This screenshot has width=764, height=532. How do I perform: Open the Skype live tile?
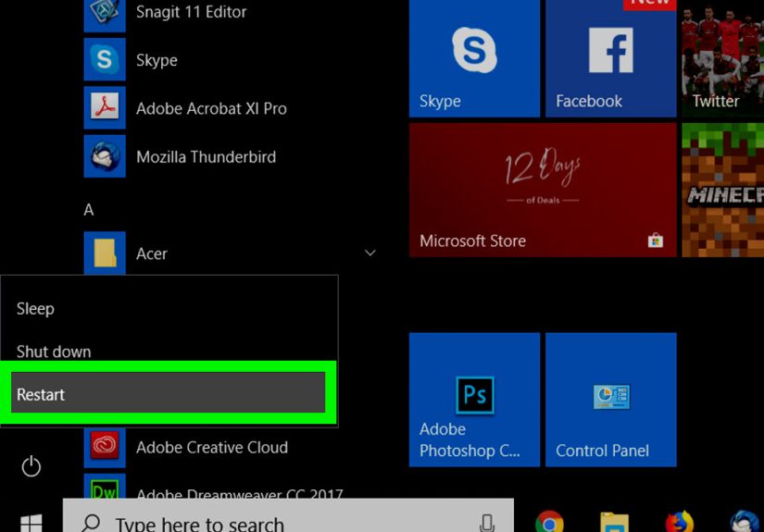pos(474,58)
